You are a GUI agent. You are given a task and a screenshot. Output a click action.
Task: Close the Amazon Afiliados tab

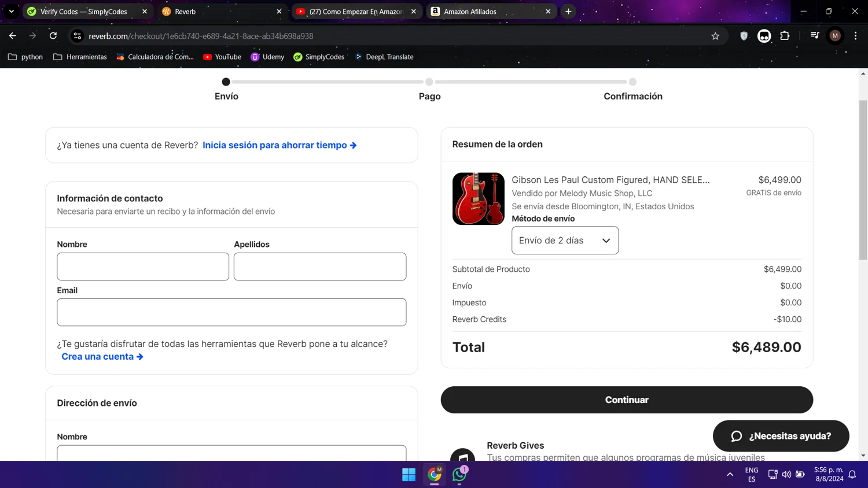click(548, 12)
